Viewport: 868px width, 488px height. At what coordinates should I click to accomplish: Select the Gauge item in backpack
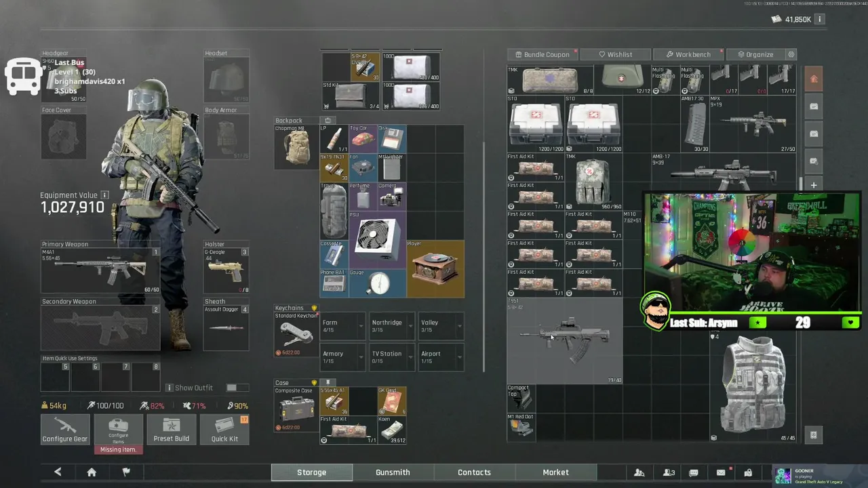click(377, 283)
